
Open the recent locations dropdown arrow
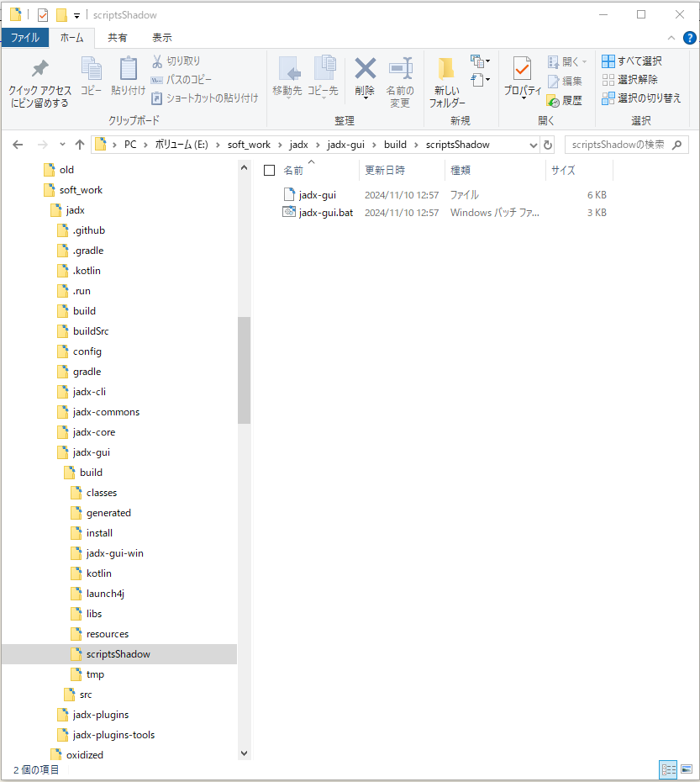pos(62,145)
